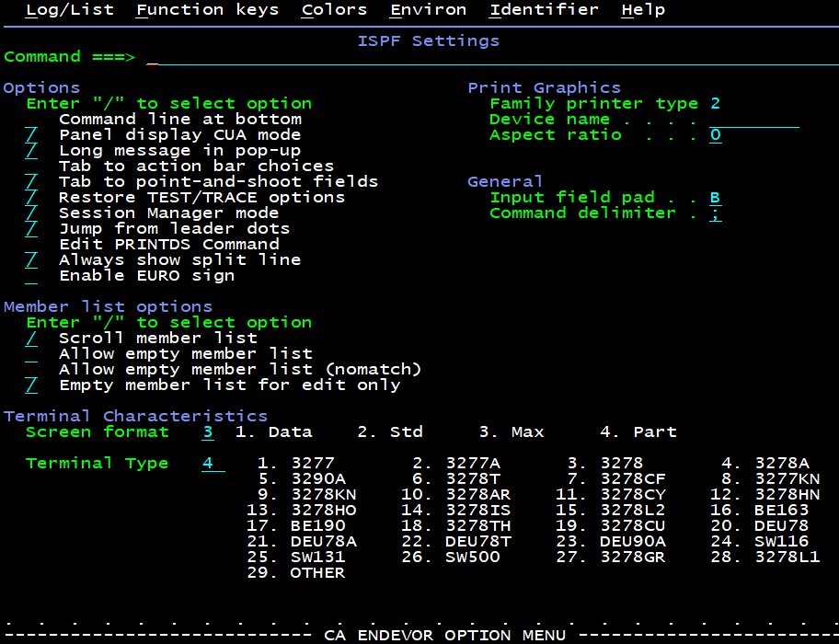839x644 pixels.
Task: Click the Input field pad value
Action: 715,198
